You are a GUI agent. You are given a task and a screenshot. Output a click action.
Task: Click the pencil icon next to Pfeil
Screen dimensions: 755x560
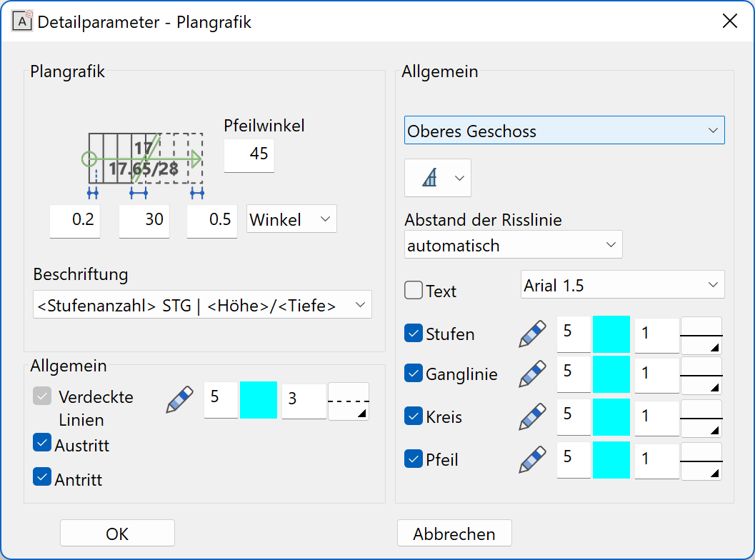click(x=532, y=459)
